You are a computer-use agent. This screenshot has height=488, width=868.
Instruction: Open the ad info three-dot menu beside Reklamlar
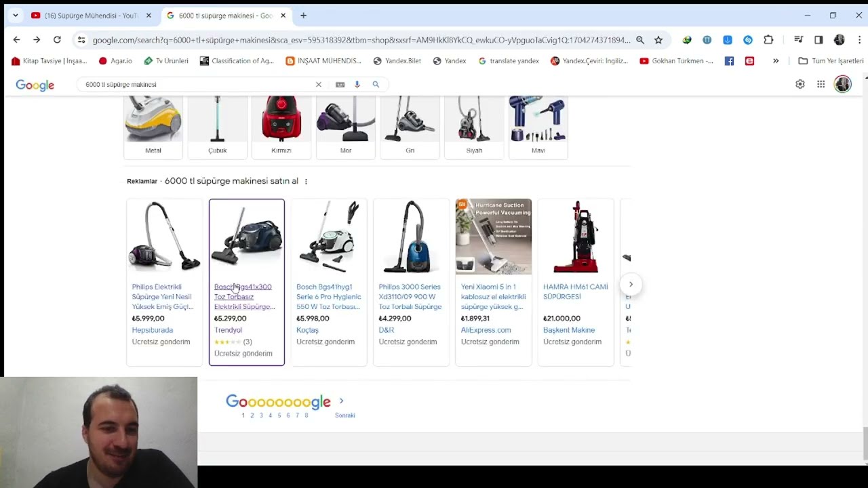[x=306, y=182]
